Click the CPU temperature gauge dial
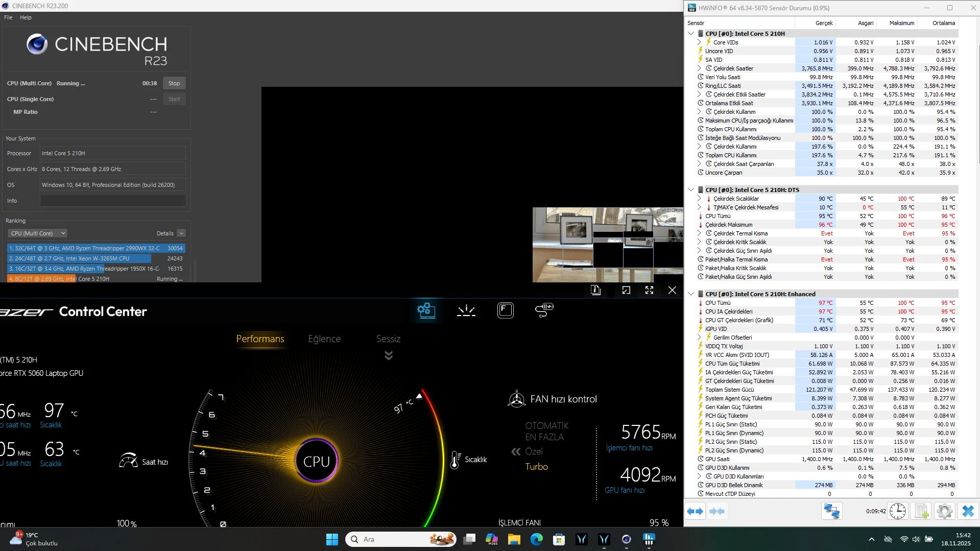This screenshot has height=551, width=980. pyautogui.click(x=317, y=461)
